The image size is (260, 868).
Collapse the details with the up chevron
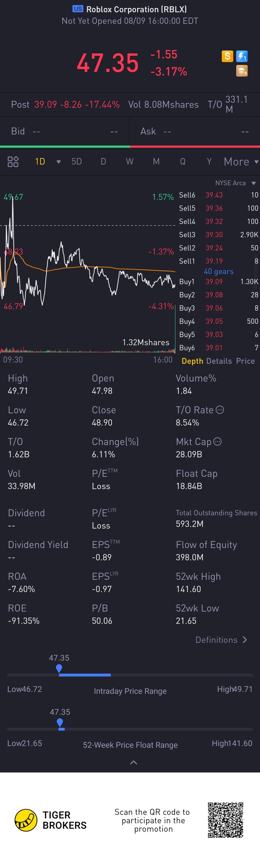point(134,763)
